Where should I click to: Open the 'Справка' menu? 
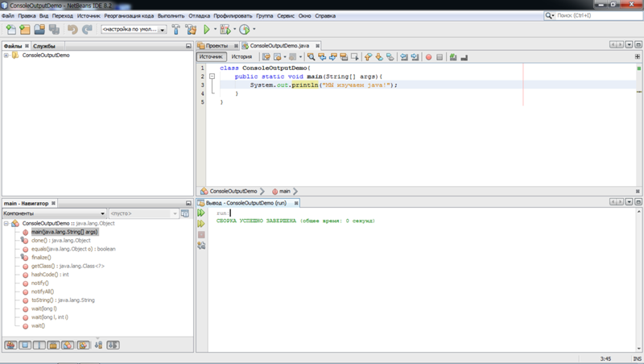pyautogui.click(x=325, y=16)
